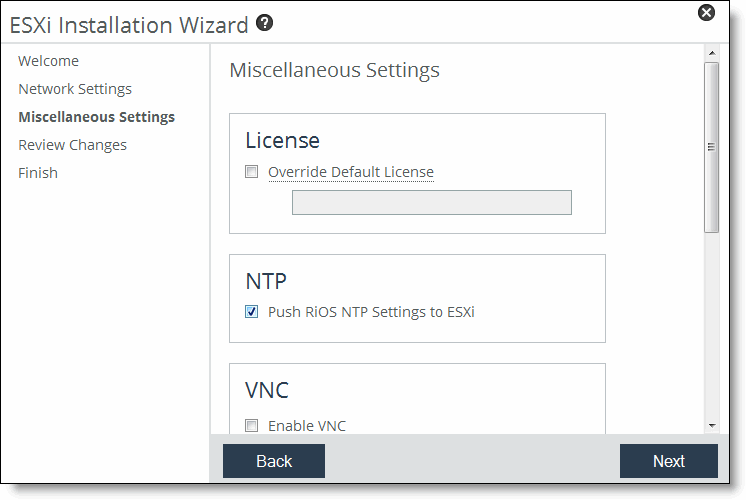Close the ESXi Installation Wizard dialog

706,13
